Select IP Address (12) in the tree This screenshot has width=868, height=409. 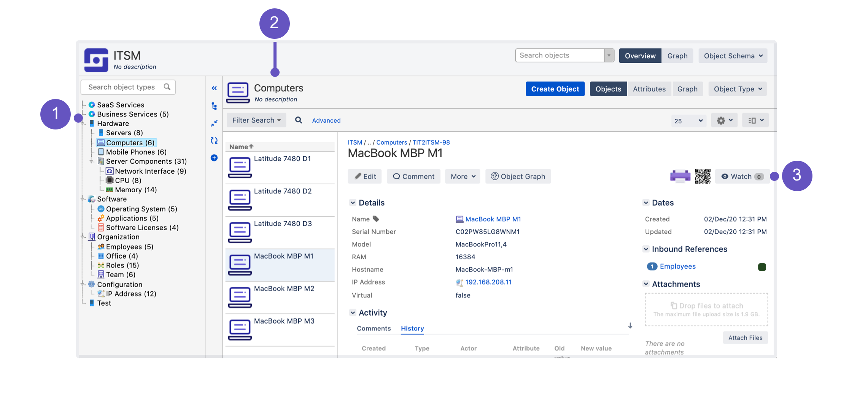coord(131,294)
